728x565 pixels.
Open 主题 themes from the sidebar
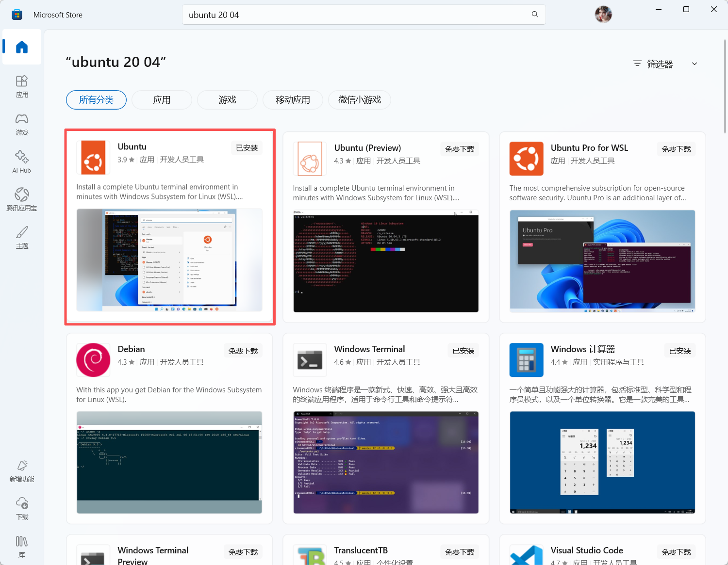pyautogui.click(x=22, y=238)
